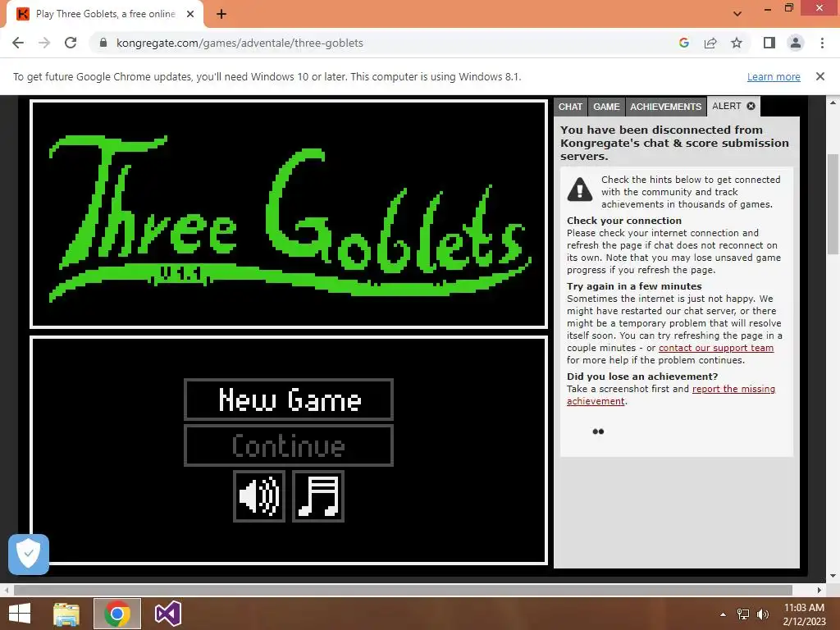
Task: Click the scroll right arrow of horizontal scrollbar
Action: pyautogui.click(x=819, y=591)
